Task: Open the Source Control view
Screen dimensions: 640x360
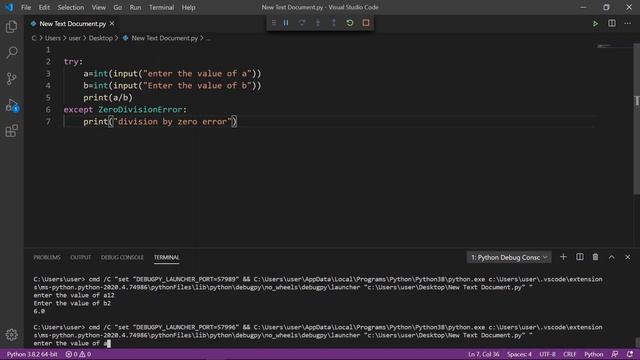Action: (x=11, y=78)
